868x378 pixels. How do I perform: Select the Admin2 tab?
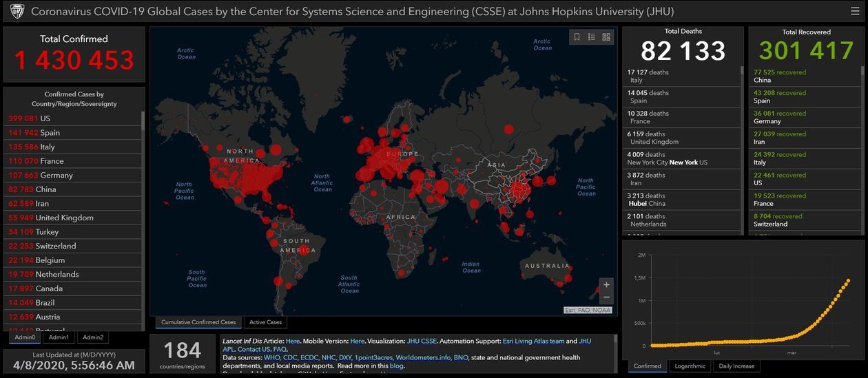(x=92, y=337)
